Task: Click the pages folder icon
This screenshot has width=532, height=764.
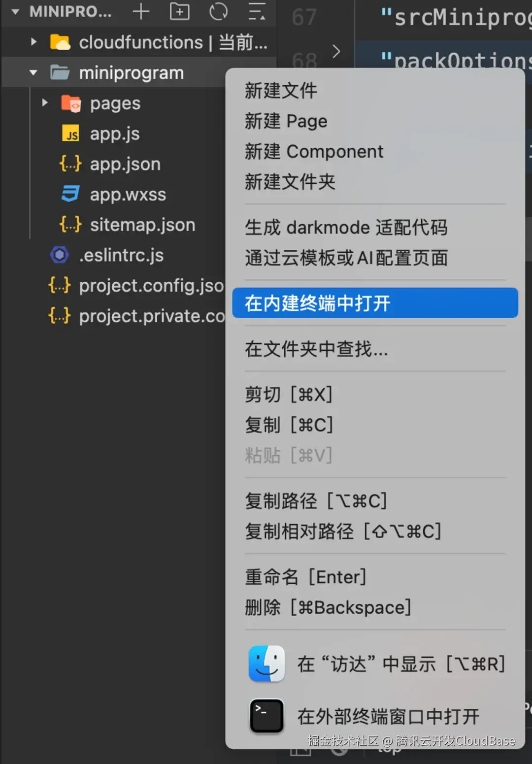Action: 71,103
